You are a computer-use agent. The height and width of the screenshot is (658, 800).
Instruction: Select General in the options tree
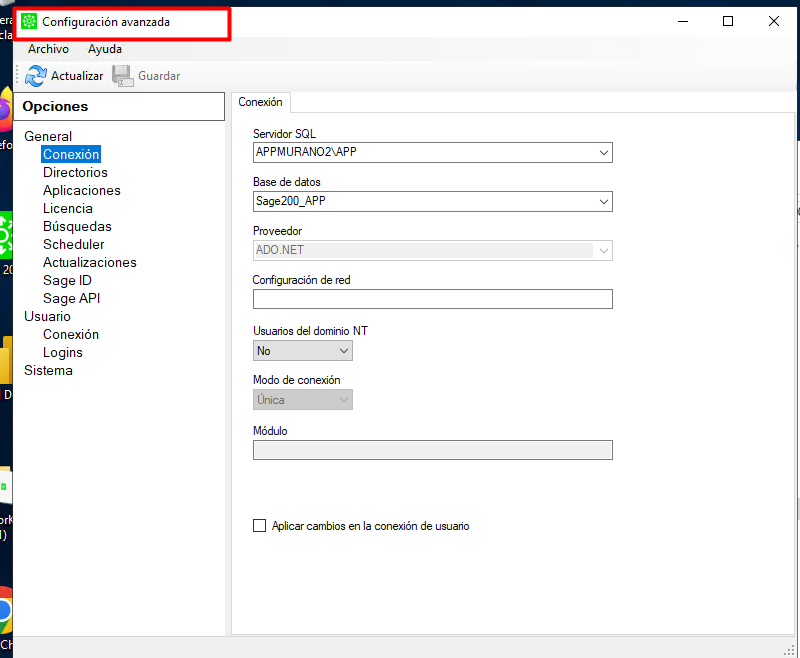[x=48, y=136]
